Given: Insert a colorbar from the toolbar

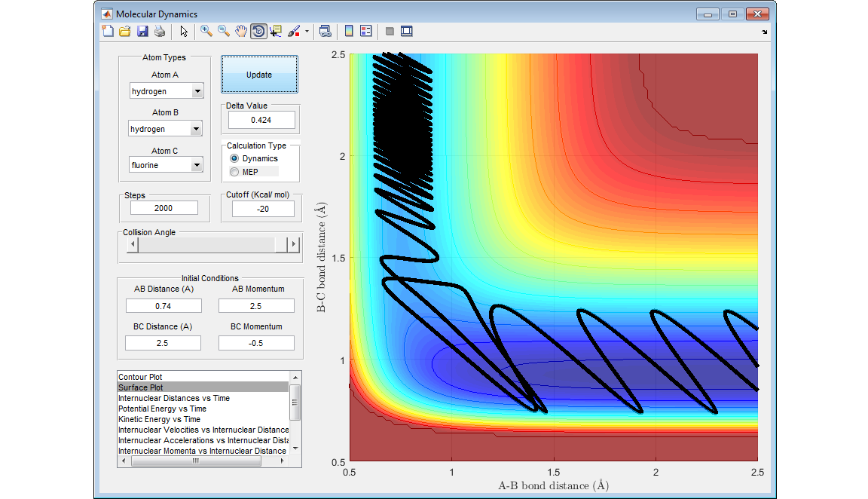Looking at the screenshot, I should [x=348, y=31].
